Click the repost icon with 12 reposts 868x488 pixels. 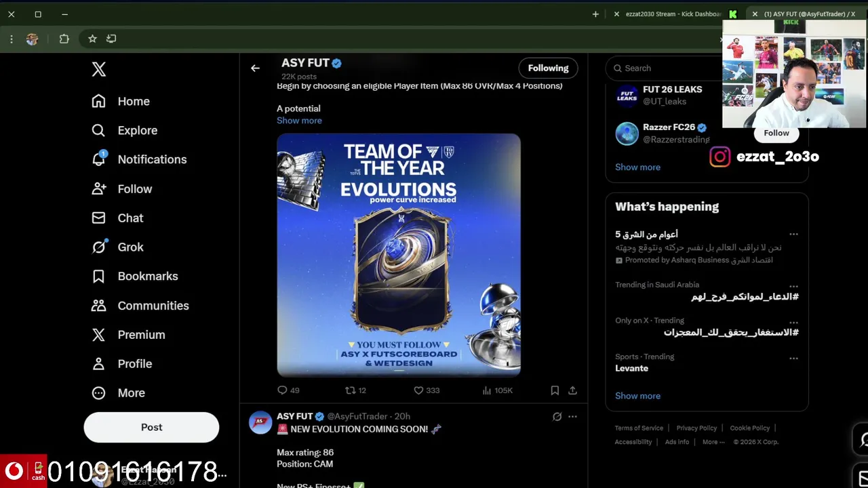(350, 390)
